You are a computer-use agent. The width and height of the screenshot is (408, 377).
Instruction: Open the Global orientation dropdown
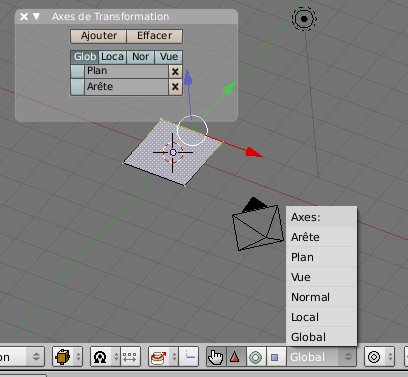(x=321, y=357)
